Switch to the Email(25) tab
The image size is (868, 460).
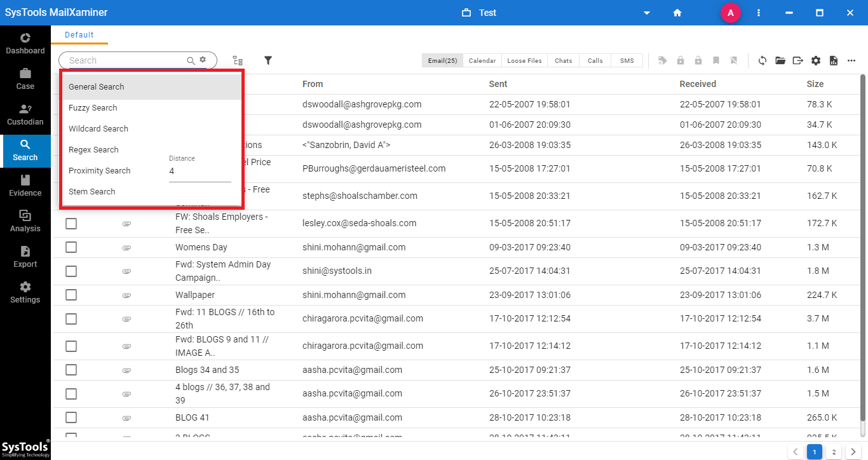442,60
